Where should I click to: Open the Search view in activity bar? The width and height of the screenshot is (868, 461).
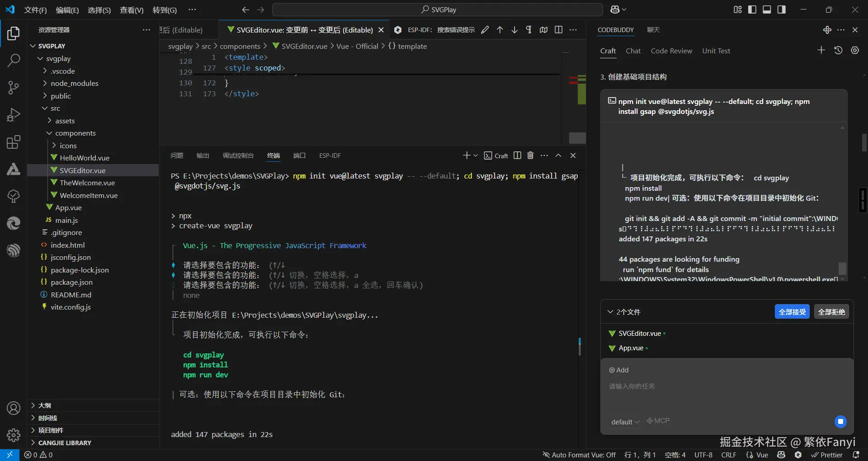(x=14, y=61)
